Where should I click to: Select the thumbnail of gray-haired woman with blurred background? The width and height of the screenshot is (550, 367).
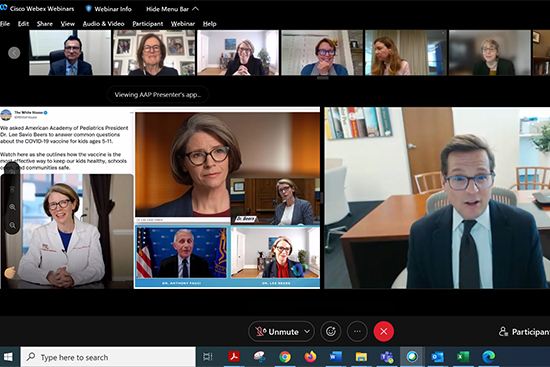490,53
